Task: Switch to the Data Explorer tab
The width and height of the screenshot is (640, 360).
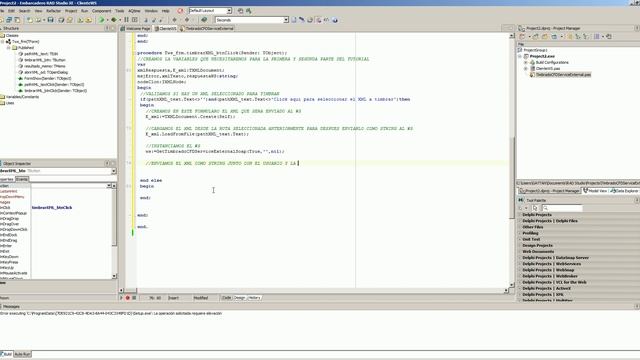Action: pyautogui.click(x=624, y=191)
